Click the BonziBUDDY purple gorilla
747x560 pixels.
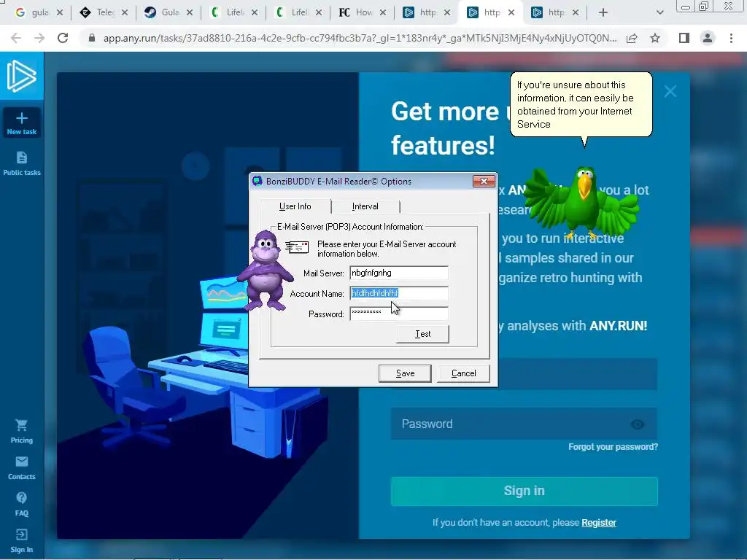[x=265, y=270]
